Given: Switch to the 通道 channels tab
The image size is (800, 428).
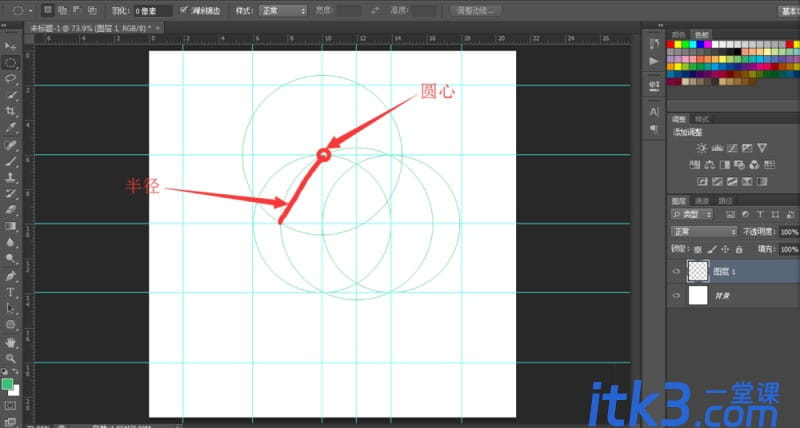Looking at the screenshot, I should (x=702, y=201).
